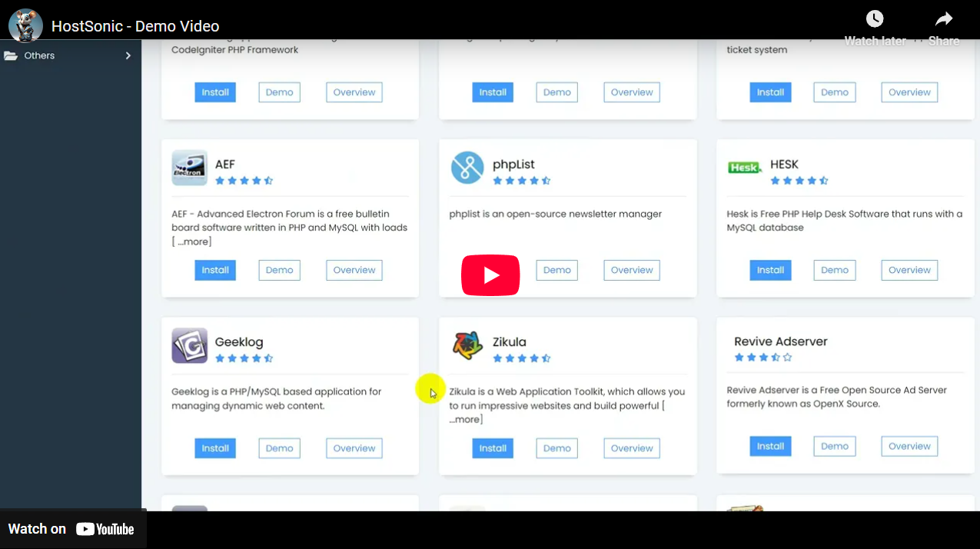
Task: Select the "AEF" app title
Action: coord(225,165)
